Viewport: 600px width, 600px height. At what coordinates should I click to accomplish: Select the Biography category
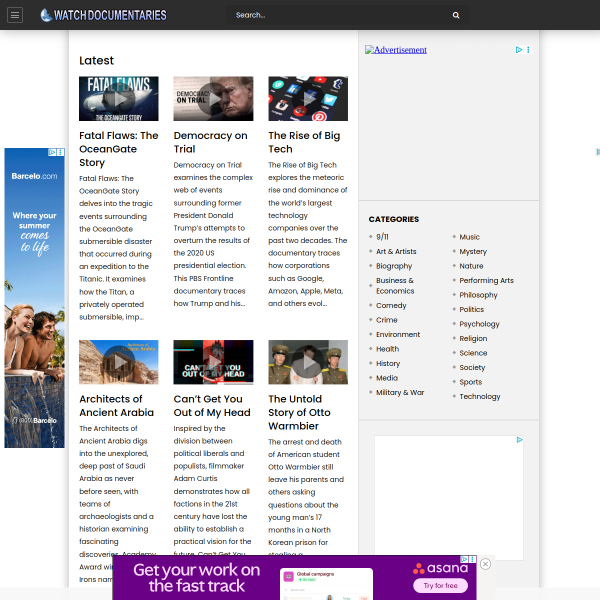click(x=394, y=266)
